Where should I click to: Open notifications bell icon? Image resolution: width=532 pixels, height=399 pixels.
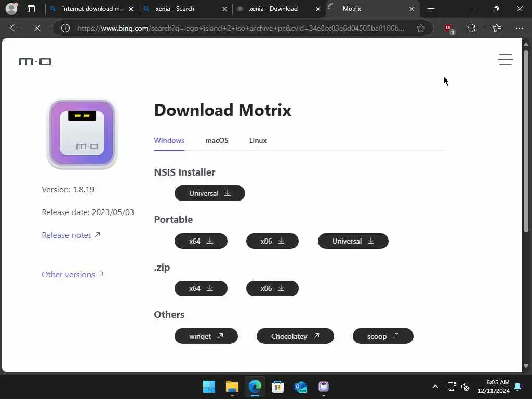click(518, 387)
